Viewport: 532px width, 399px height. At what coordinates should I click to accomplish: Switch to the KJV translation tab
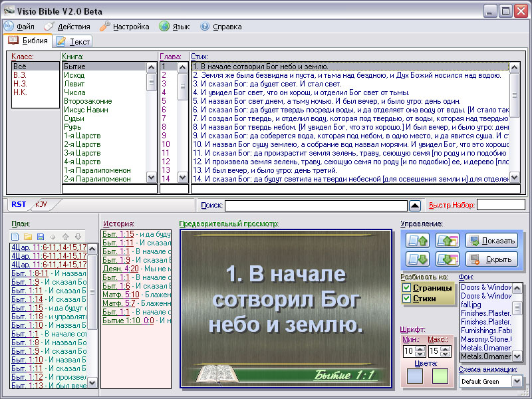pos(41,204)
